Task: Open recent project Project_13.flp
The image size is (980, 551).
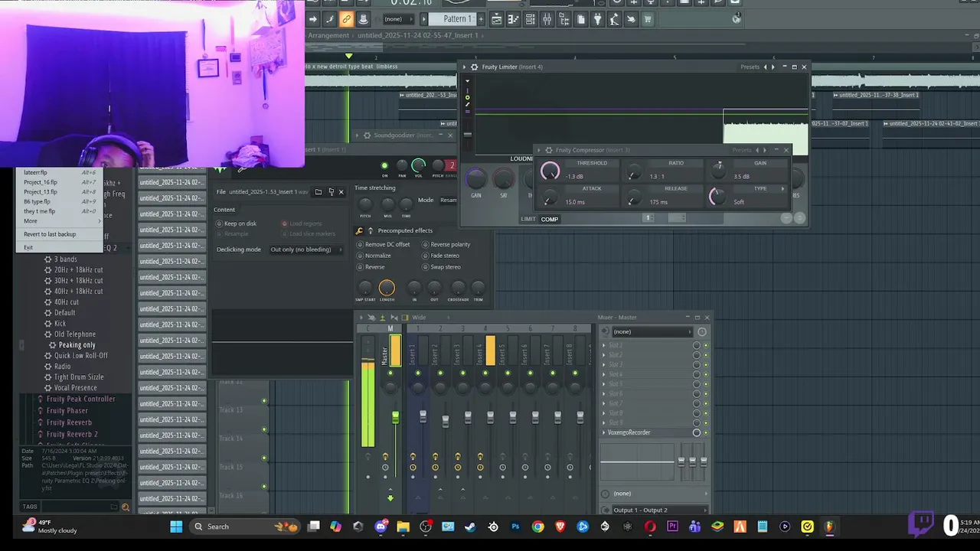Action: point(59,192)
